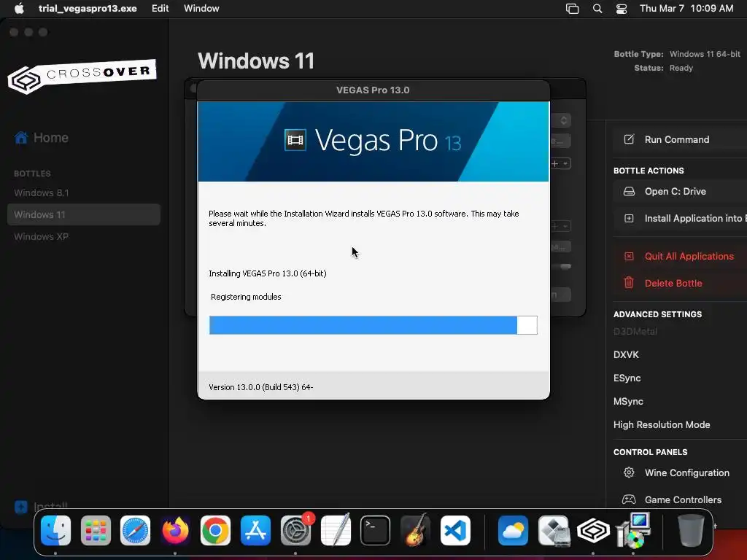The image size is (747, 560).
Task: Open Spotlight search icon
Action: tap(597, 9)
